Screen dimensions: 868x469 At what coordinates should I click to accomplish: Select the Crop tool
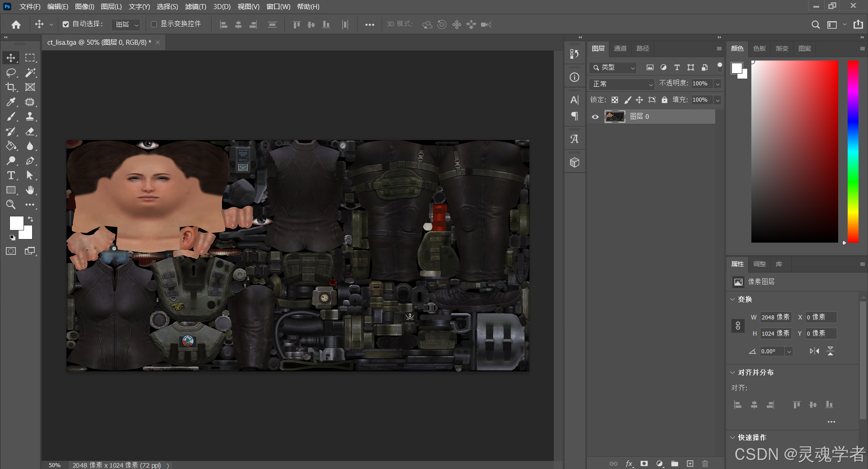11,87
